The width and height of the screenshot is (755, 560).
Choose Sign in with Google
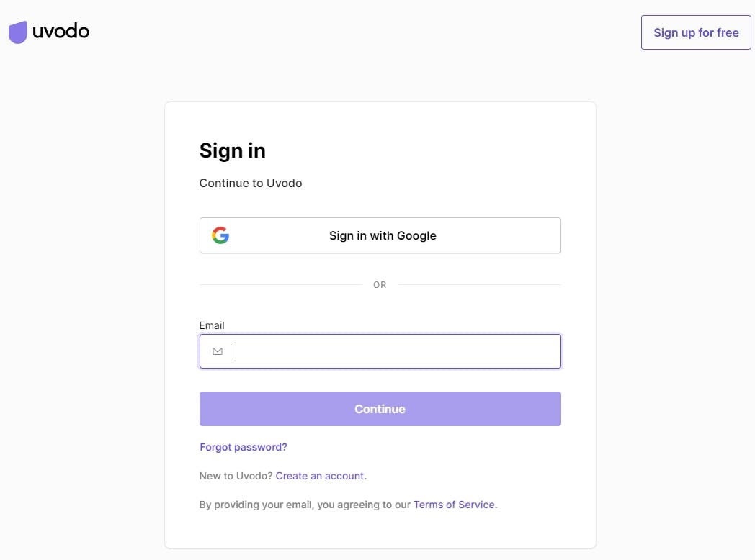coord(383,235)
